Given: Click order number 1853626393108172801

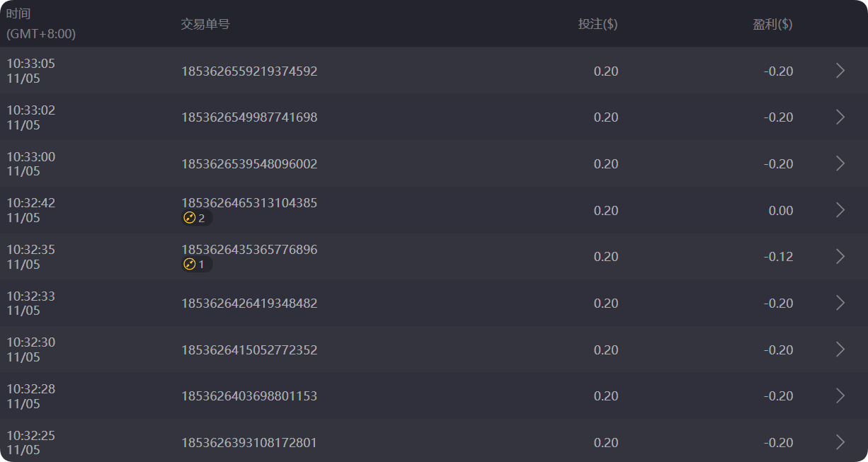Looking at the screenshot, I should 249,443.
